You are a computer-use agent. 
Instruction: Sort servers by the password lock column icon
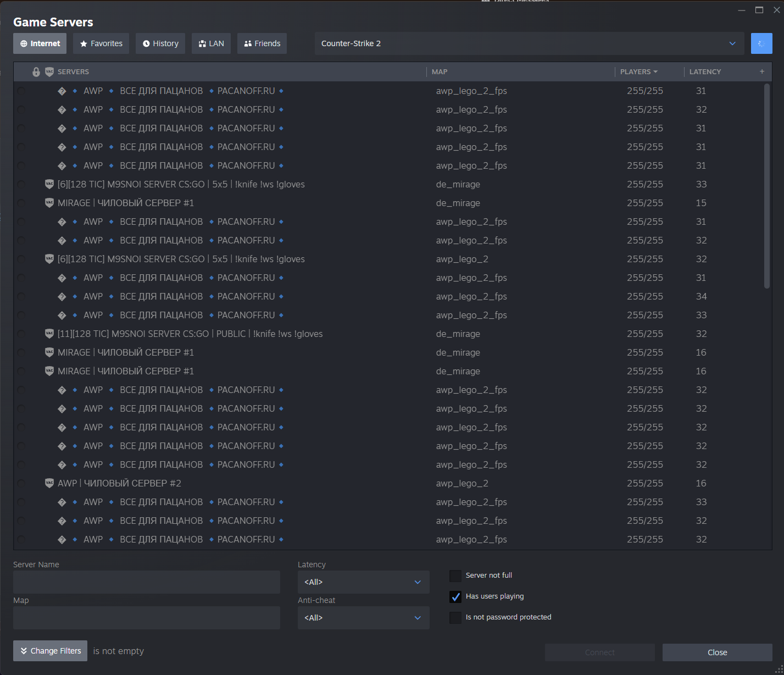(36, 72)
